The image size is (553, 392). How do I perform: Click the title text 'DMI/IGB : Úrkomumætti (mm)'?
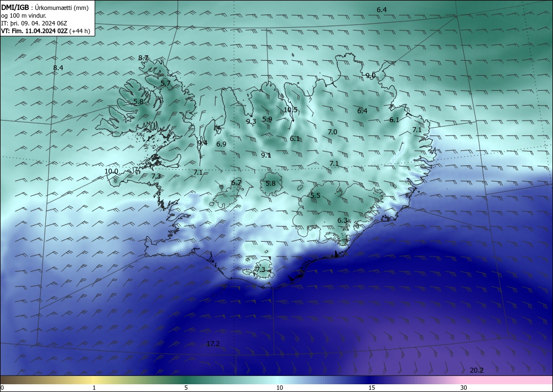pos(45,7)
